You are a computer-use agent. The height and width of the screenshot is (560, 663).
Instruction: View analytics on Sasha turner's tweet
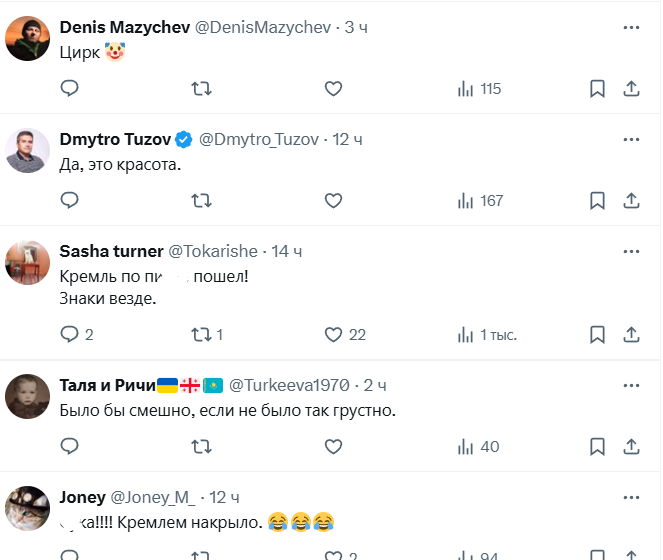coord(466,335)
